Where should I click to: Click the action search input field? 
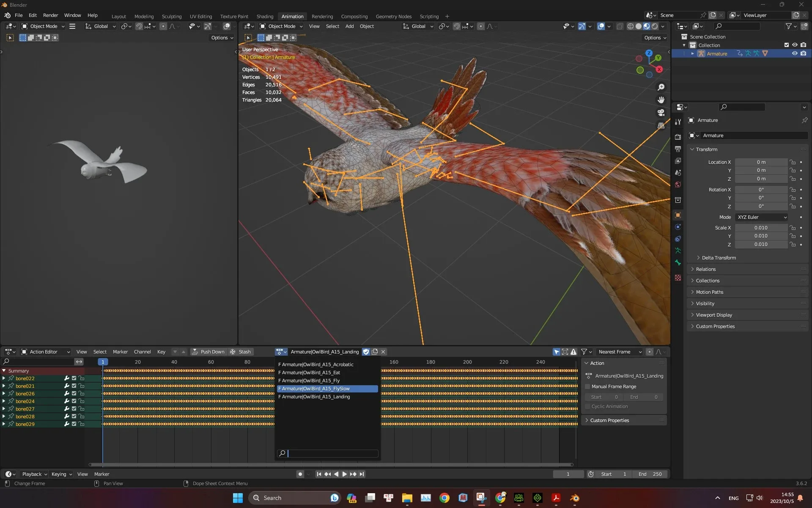tap(328, 453)
